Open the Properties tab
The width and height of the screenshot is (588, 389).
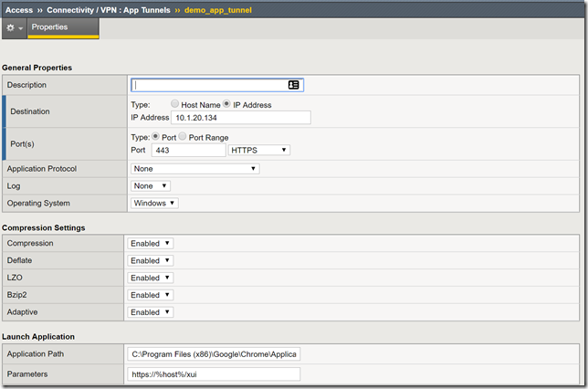[x=49, y=27]
